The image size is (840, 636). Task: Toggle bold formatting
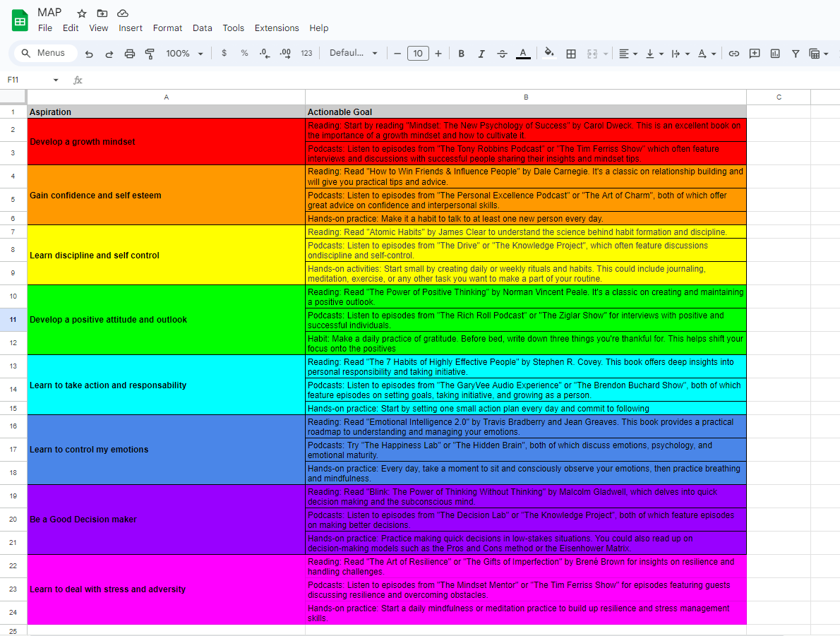[461, 54]
